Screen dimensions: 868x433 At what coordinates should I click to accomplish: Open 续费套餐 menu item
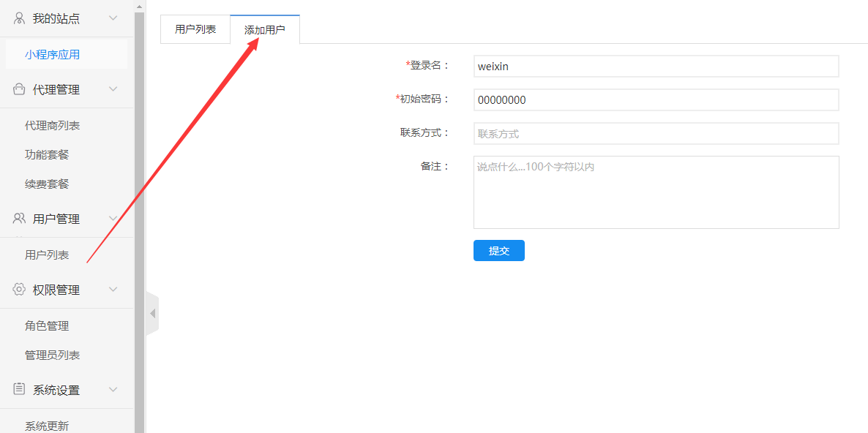pyautogui.click(x=47, y=183)
